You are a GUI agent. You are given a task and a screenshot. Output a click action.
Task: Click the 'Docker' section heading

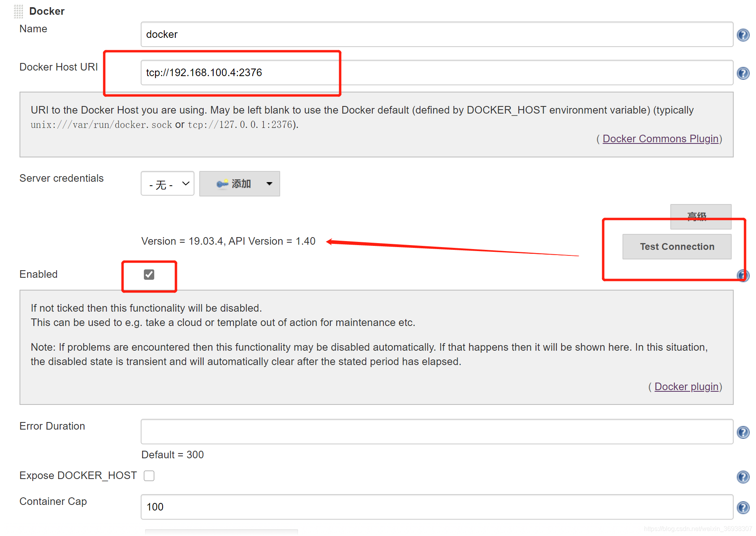[x=47, y=11]
